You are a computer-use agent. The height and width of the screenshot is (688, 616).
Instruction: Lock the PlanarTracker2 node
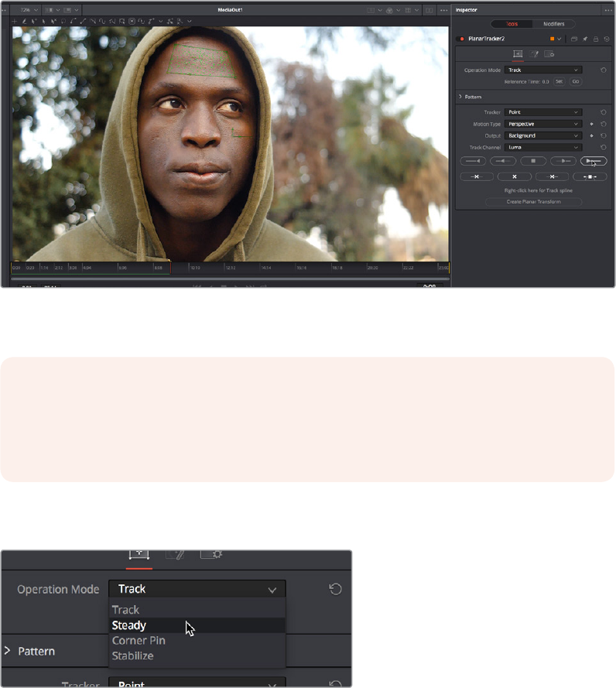point(596,39)
